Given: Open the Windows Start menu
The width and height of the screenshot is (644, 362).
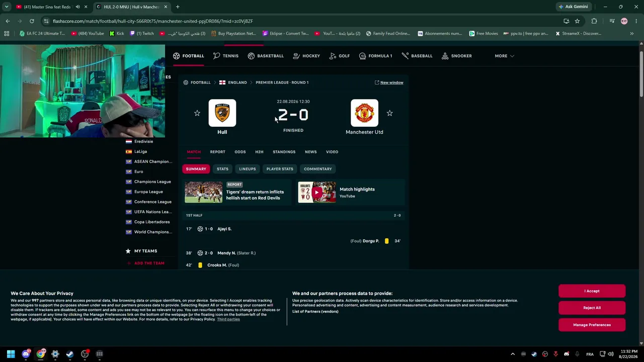Looking at the screenshot, I should click(x=11, y=354).
